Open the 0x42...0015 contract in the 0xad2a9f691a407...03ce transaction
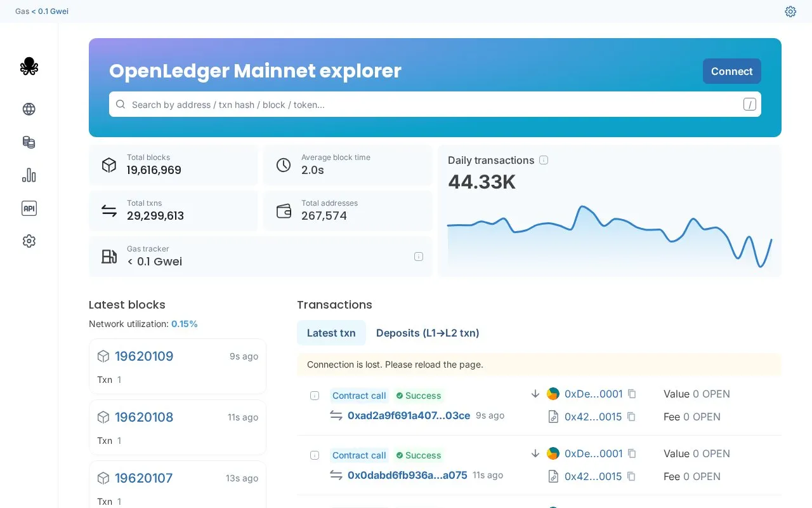 [593, 417]
